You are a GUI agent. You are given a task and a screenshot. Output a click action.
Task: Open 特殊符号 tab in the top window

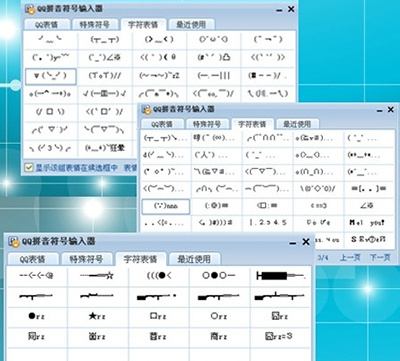[x=95, y=25]
